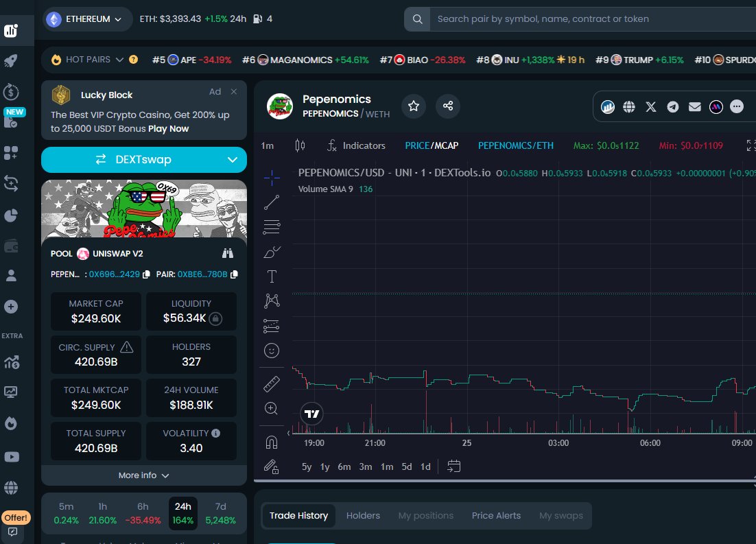Select the crosshair cursor tool
The image size is (756, 544).
click(272, 178)
